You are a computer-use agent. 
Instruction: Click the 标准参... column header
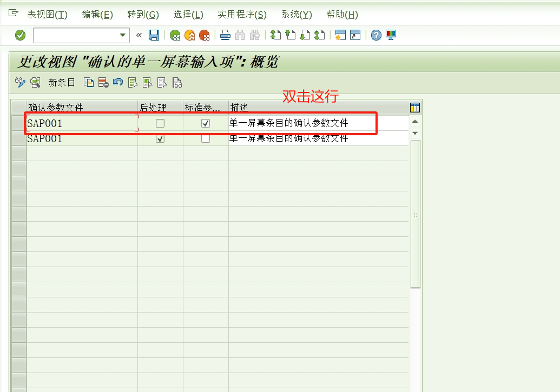tap(206, 108)
